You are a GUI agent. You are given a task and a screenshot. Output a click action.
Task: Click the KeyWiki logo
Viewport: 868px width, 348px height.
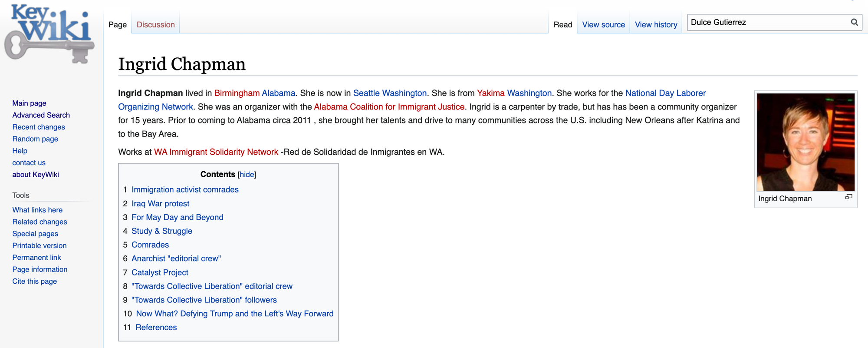coord(49,34)
